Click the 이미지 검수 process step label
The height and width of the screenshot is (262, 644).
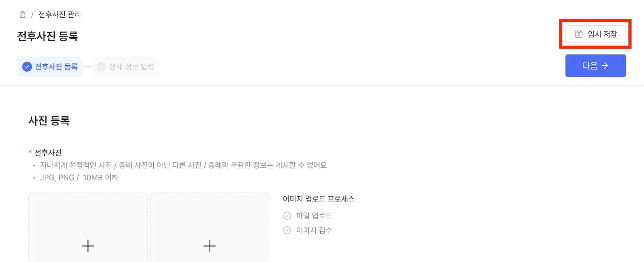click(314, 230)
